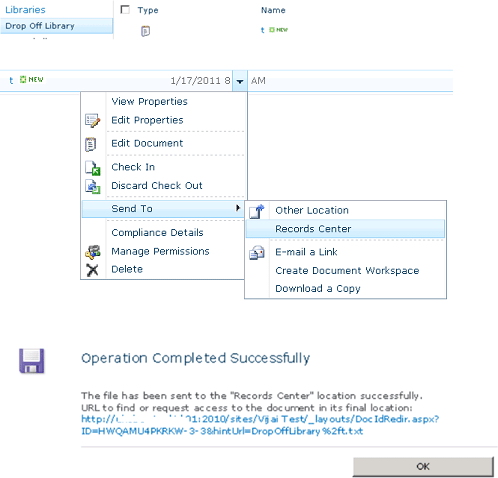Click the text file type icon in Type column
The height and width of the screenshot is (478, 498).
point(145,31)
